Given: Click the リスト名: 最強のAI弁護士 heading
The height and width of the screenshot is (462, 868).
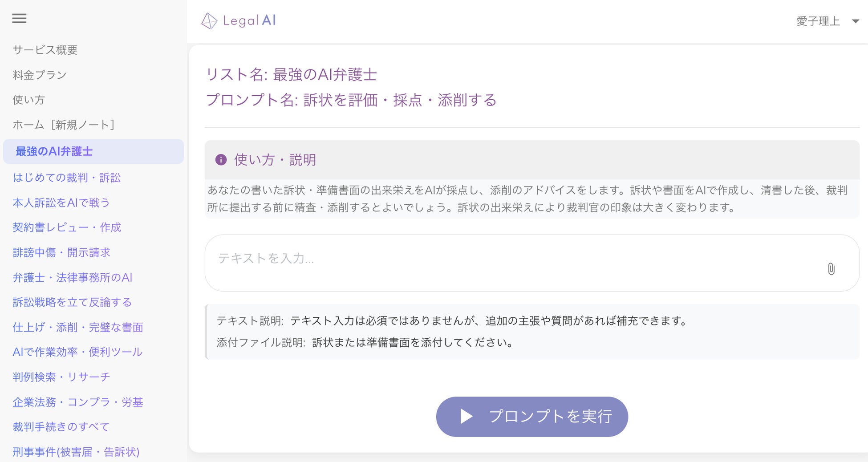Looking at the screenshot, I should (291, 74).
